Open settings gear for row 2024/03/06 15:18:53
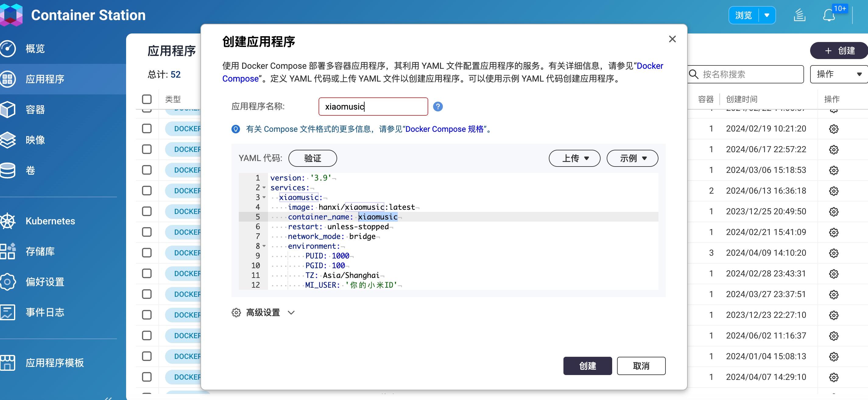Viewport: 868px width, 400px height. pos(834,170)
